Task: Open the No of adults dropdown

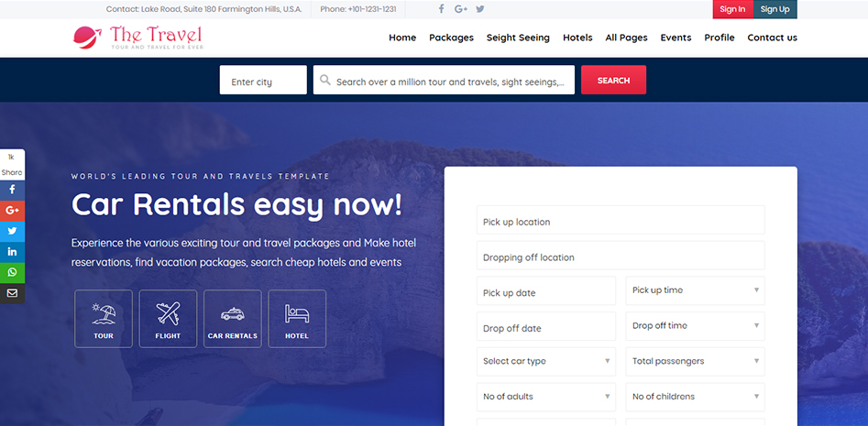Action: click(x=546, y=397)
